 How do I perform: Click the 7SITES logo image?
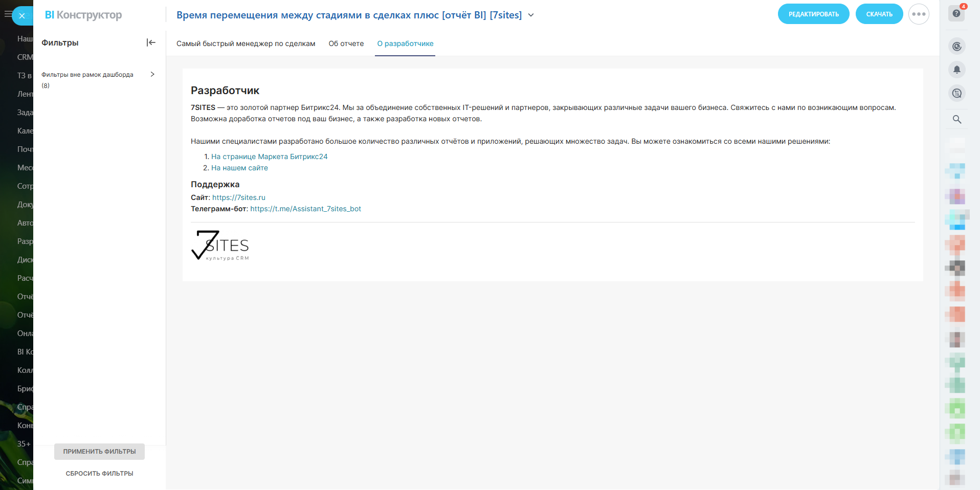coord(220,246)
